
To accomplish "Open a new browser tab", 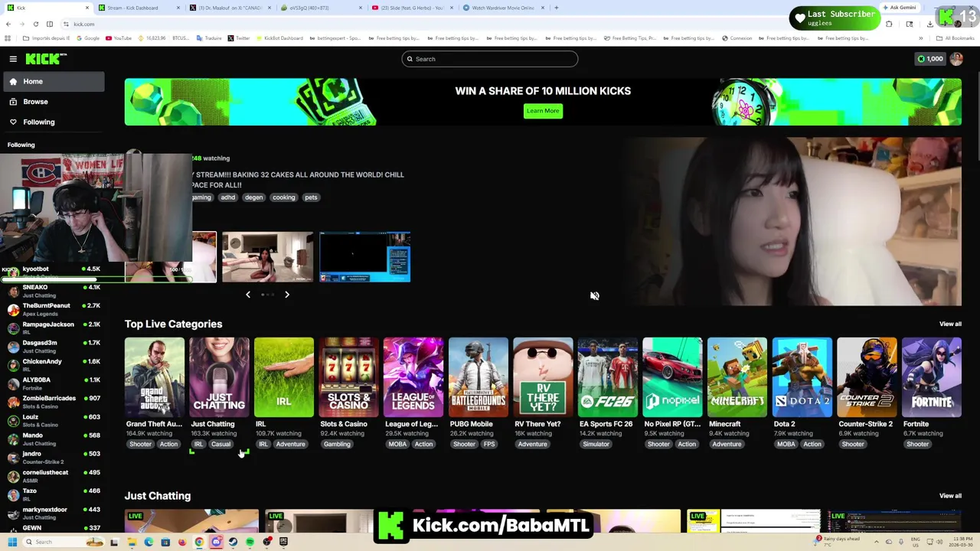I will [x=556, y=8].
